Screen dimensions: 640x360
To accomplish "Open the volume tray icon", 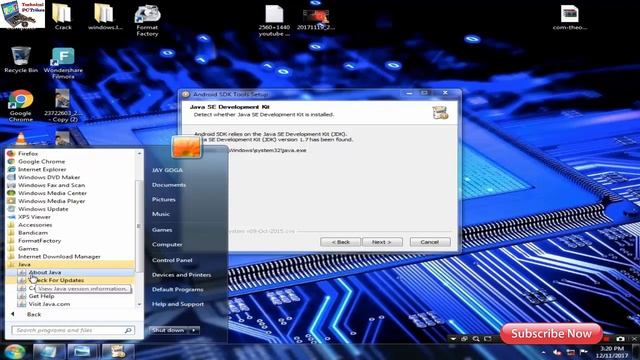I will pos(557,352).
